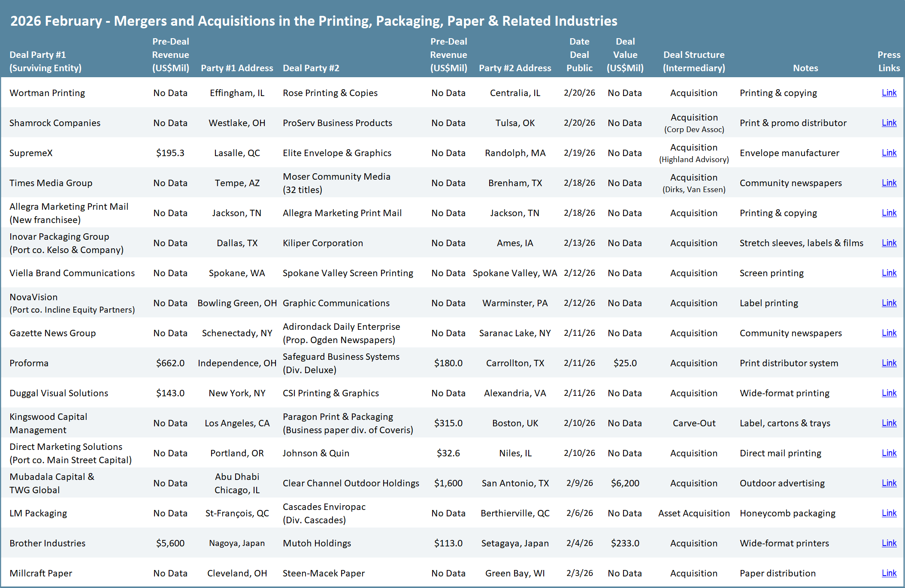
Task: Open press link for Wortman Printing deal
Action: 889,93
